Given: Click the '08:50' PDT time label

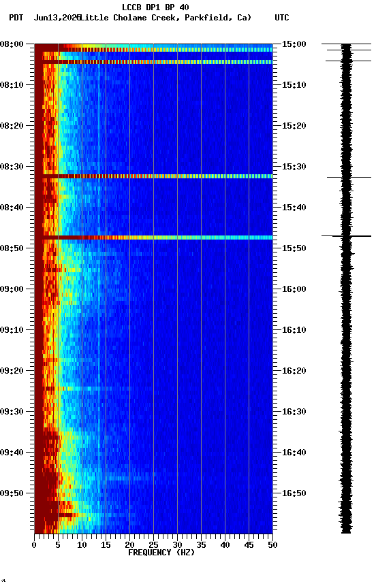Looking at the screenshot, I should click(12, 248).
